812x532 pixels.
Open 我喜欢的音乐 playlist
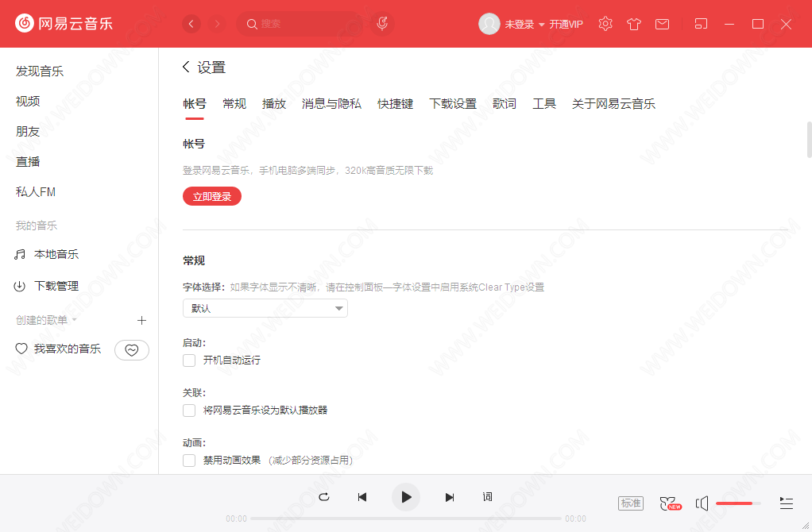(x=58, y=349)
